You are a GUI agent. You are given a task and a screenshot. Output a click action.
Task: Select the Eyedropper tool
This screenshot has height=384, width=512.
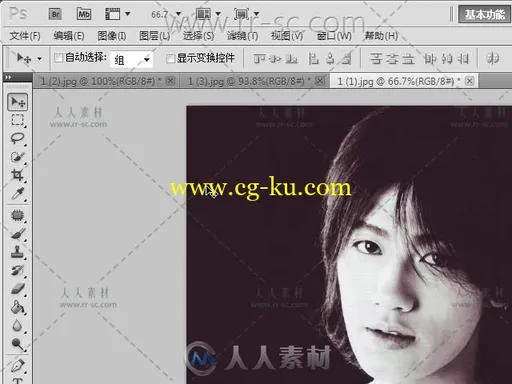tap(18, 194)
